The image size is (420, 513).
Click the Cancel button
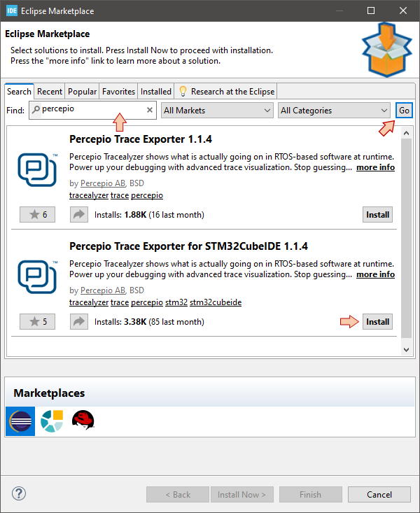pyautogui.click(x=379, y=494)
